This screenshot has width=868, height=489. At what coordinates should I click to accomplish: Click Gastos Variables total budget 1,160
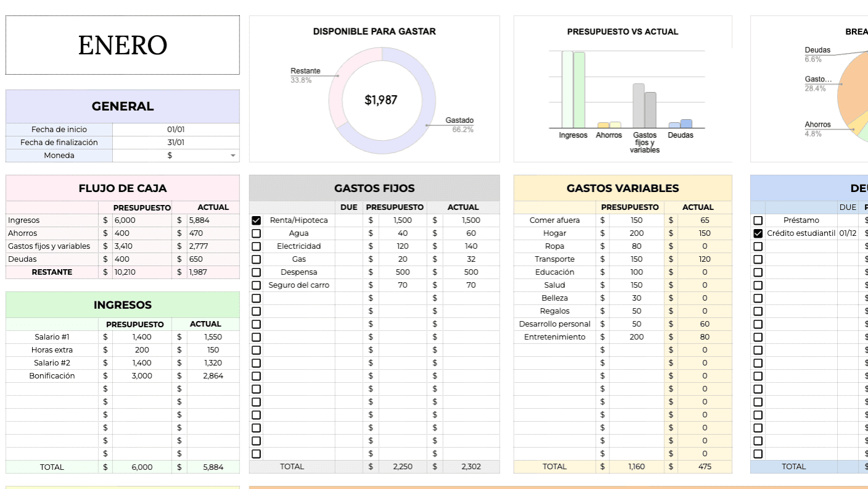pyautogui.click(x=636, y=467)
